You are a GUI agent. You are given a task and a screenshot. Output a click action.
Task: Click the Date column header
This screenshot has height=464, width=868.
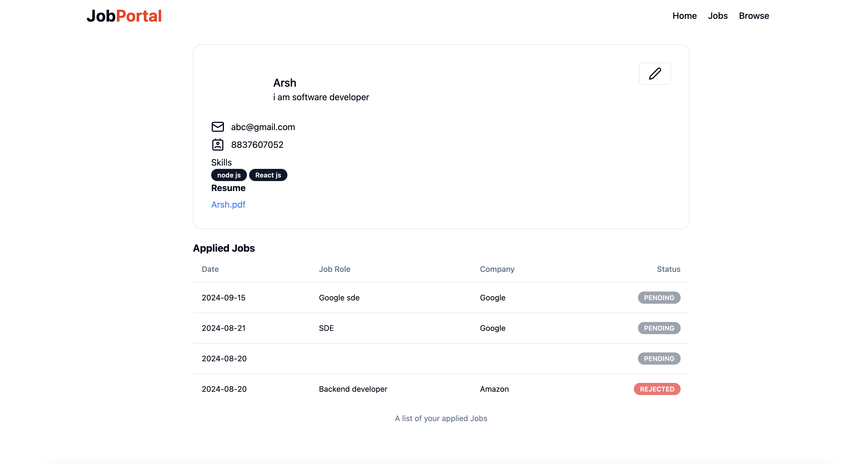(210, 269)
